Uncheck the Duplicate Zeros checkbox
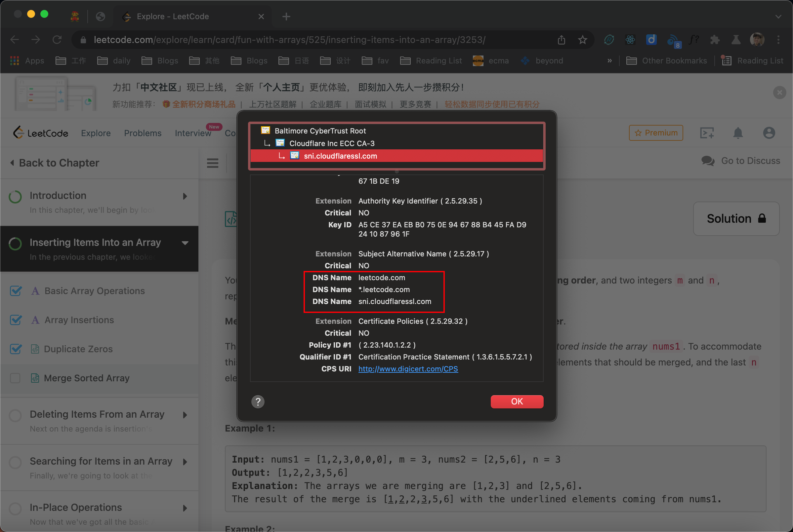This screenshot has width=793, height=532. click(15, 349)
